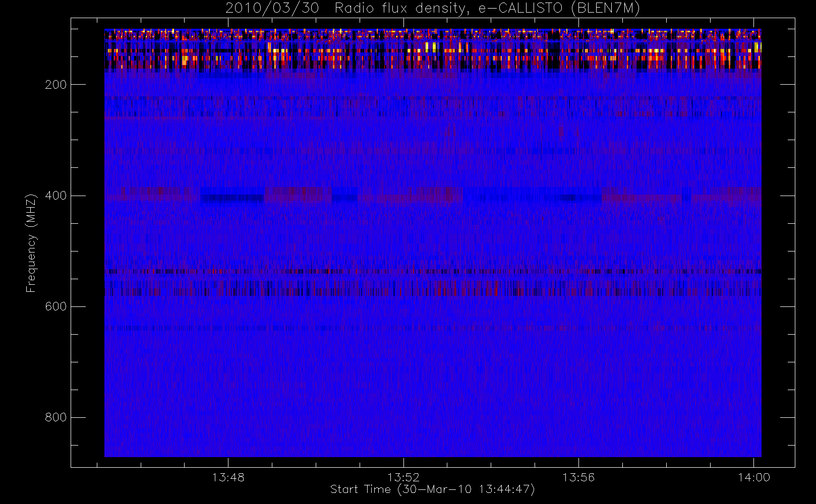The image size is (816, 504).
Task: Click the 400 frequency tick label
Action: click(55, 196)
